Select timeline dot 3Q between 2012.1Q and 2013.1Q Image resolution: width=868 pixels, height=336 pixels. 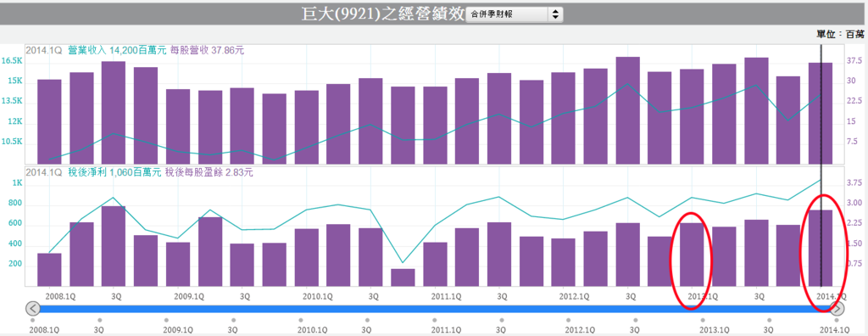click(x=635, y=321)
